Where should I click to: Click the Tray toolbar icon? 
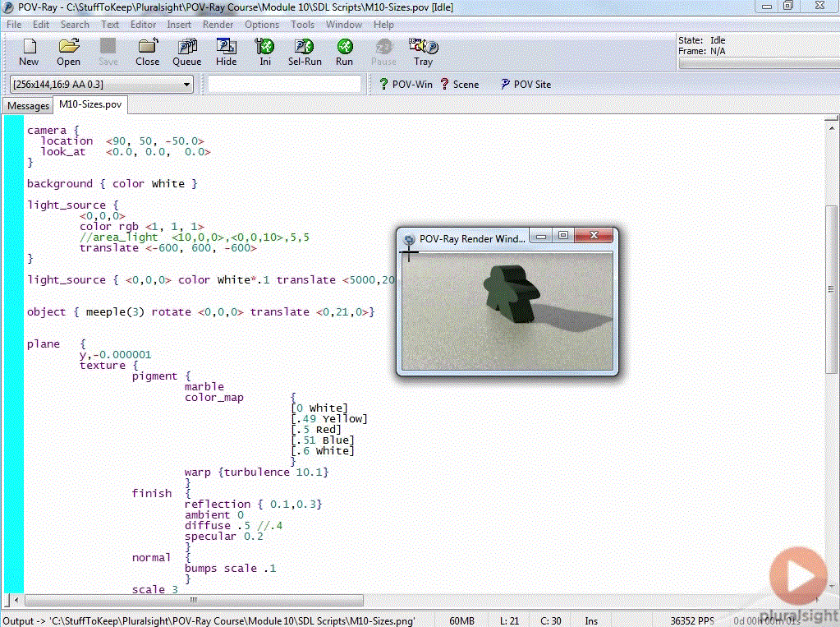pyautogui.click(x=423, y=52)
